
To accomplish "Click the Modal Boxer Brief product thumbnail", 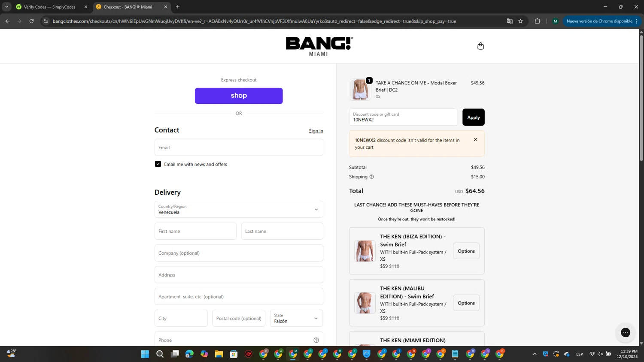I will [x=360, y=89].
